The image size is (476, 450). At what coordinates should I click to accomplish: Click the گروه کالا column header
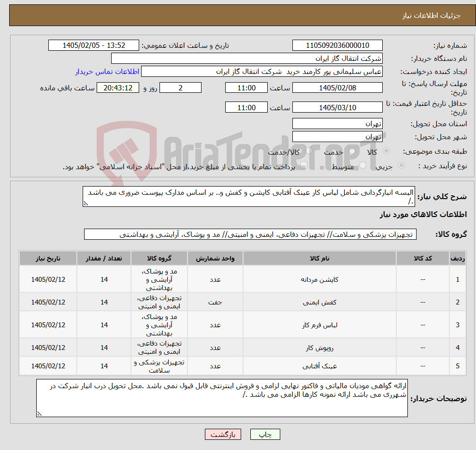click(x=159, y=259)
